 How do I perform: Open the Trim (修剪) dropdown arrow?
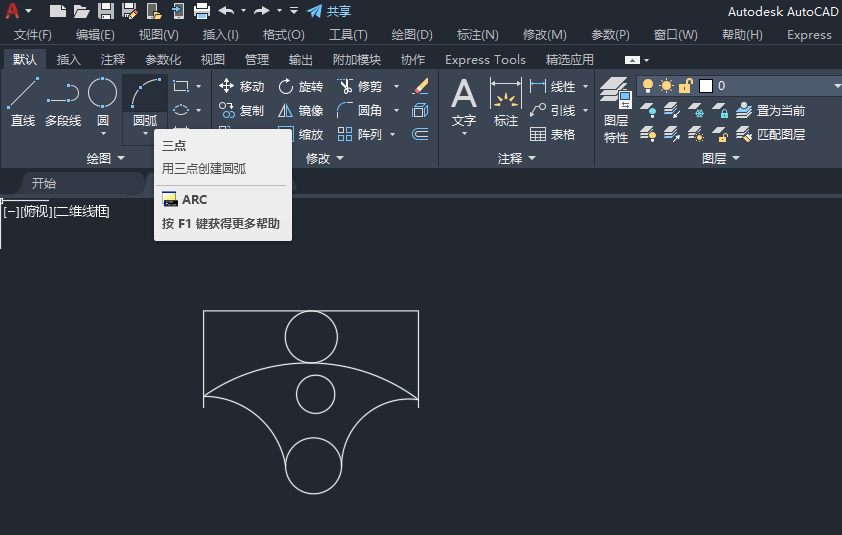tap(396, 86)
